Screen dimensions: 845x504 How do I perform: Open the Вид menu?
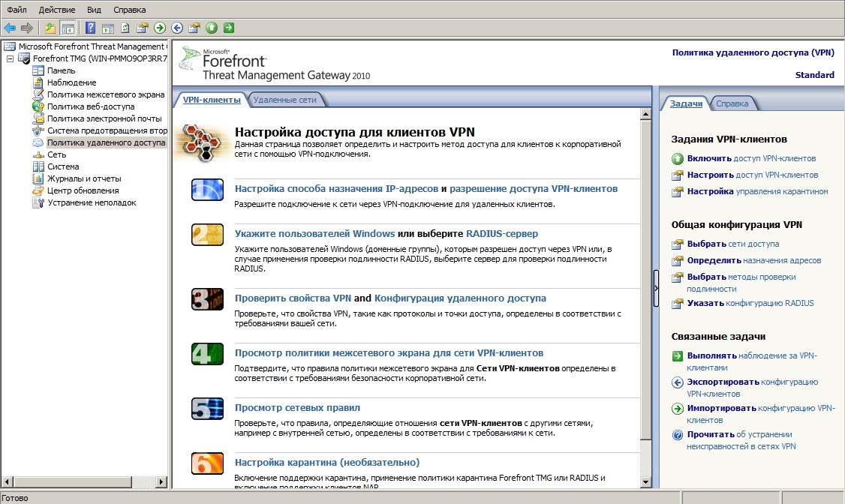(95, 10)
